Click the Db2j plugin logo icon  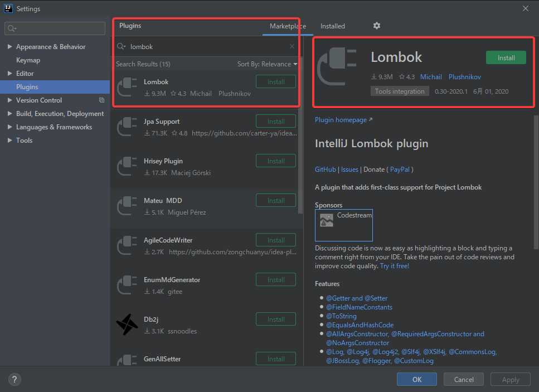127,325
